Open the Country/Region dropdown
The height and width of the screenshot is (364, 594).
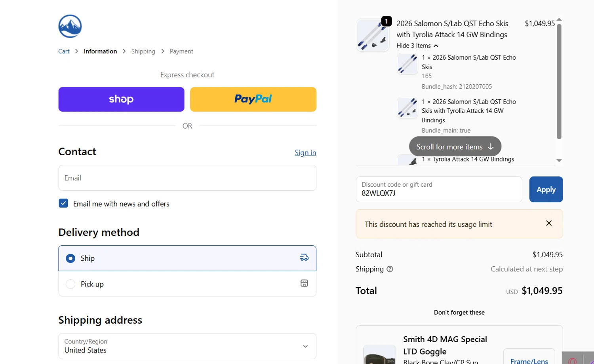click(187, 346)
